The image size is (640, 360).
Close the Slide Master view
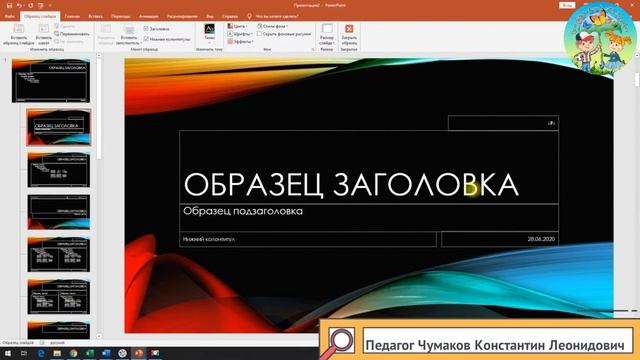[349, 34]
